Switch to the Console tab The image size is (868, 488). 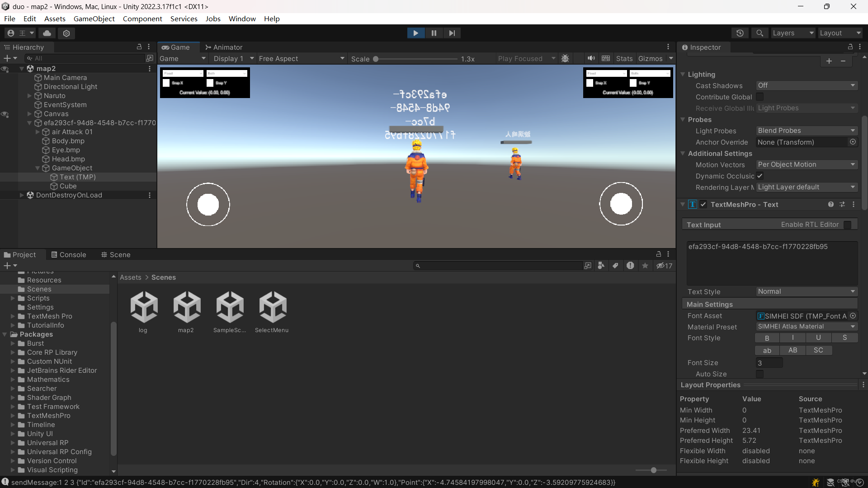point(69,254)
